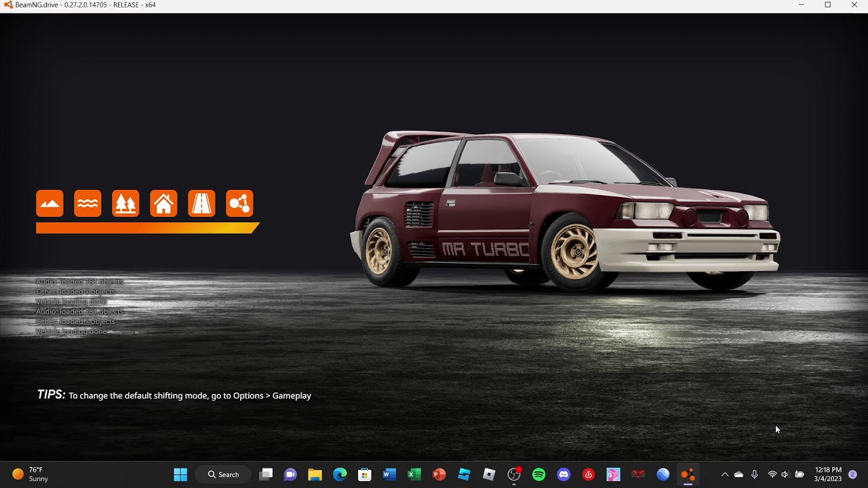
Task: Click the road loading icon
Action: coord(201,203)
